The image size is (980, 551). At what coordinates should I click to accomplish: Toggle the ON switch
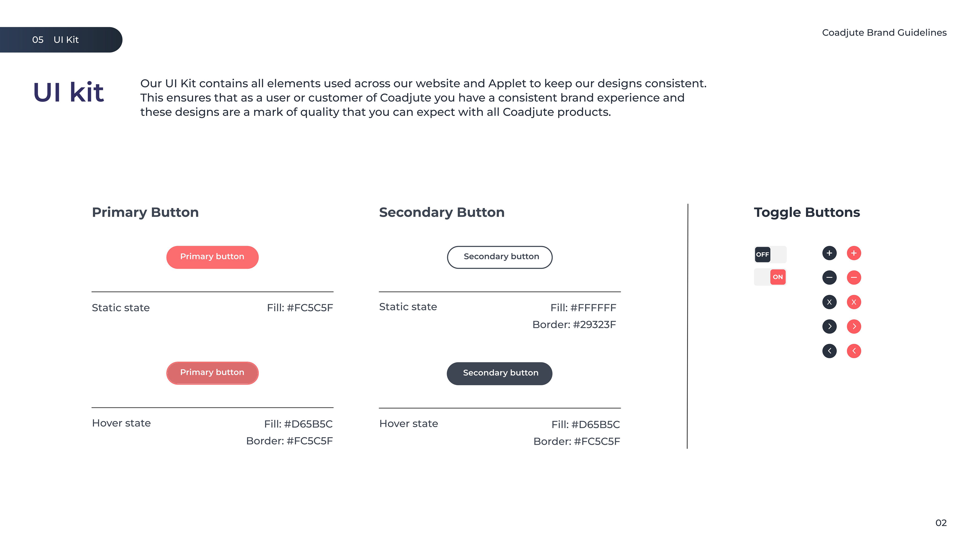[770, 277]
